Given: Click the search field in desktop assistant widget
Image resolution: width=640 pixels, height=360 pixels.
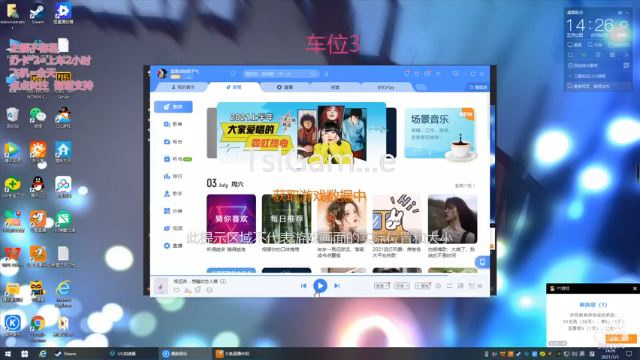Looking at the screenshot, I should pyautogui.click(x=598, y=86).
